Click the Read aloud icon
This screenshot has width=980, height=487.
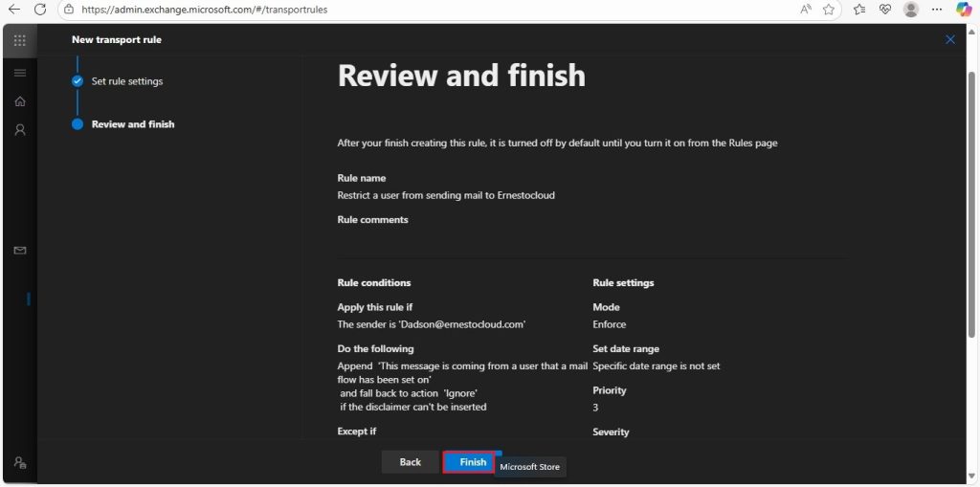(806, 10)
